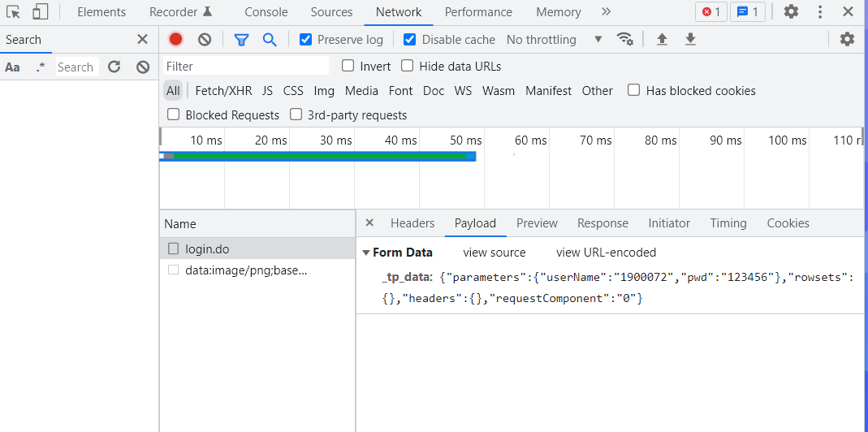Click view URL-encoded link
868x432 pixels.
tap(607, 253)
